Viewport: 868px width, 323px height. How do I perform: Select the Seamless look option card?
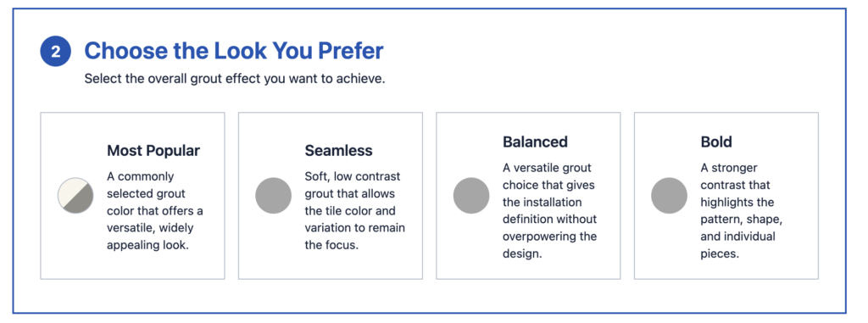pyautogui.click(x=331, y=196)
